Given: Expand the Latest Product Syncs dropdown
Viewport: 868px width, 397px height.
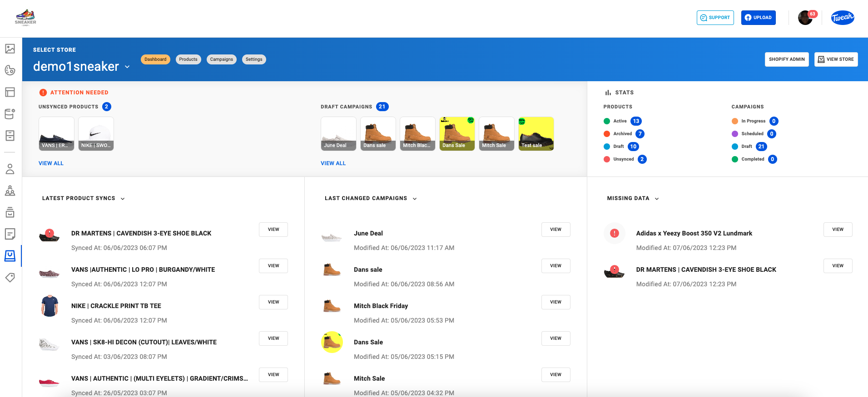Looking at the screenshot, I should (123, 199).
